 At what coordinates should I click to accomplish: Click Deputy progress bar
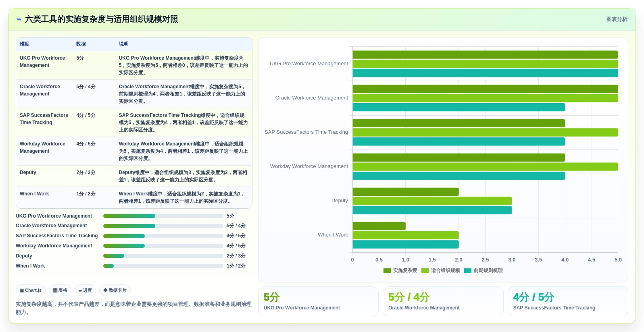pos(163,256)
